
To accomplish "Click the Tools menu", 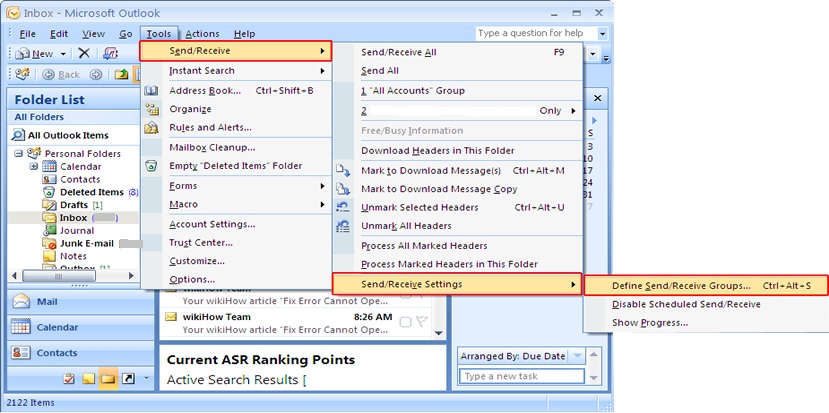I will (x=159, y=34).
